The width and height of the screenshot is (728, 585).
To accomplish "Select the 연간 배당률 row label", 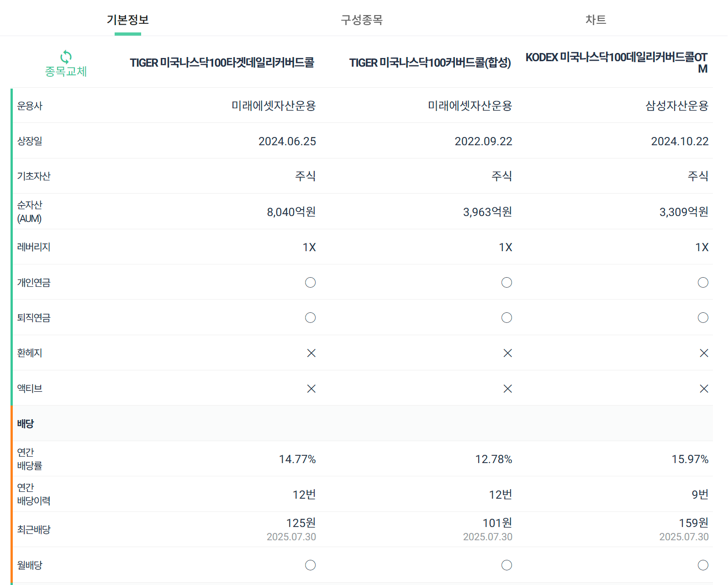I will (30, 459).
